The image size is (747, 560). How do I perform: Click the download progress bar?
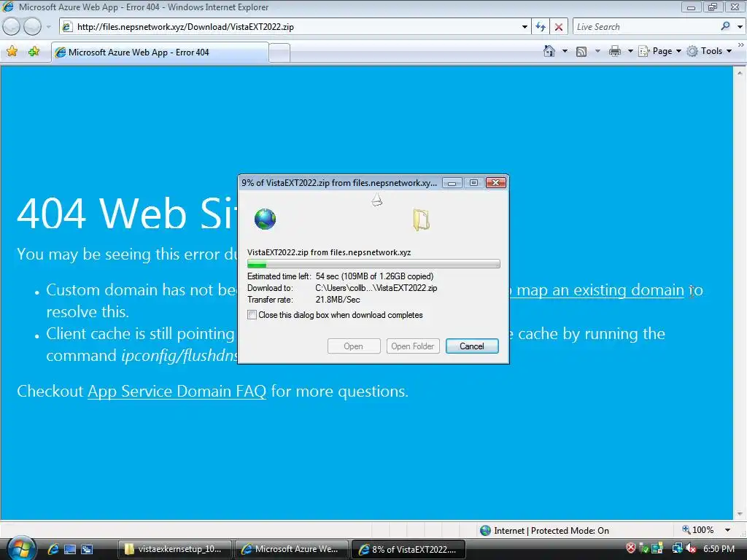coord(373,264)
